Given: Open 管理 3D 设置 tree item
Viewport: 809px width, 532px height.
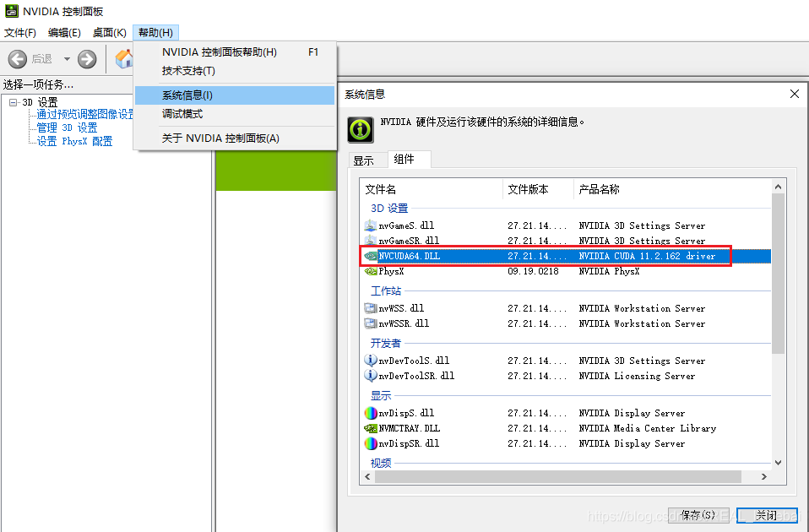Looking at the screenshot, I should pyautogui.click(x=67, y=128).
